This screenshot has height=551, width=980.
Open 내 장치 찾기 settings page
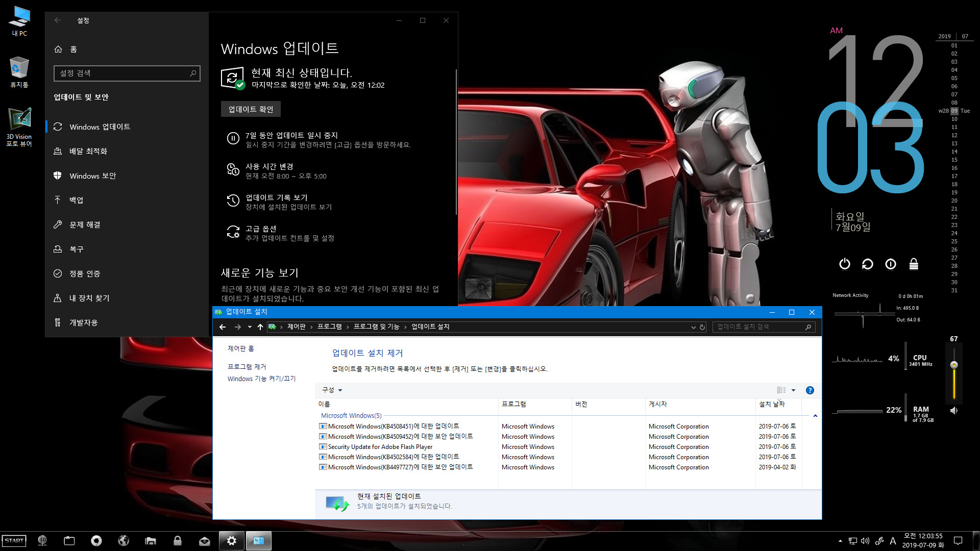pos(127,298)
